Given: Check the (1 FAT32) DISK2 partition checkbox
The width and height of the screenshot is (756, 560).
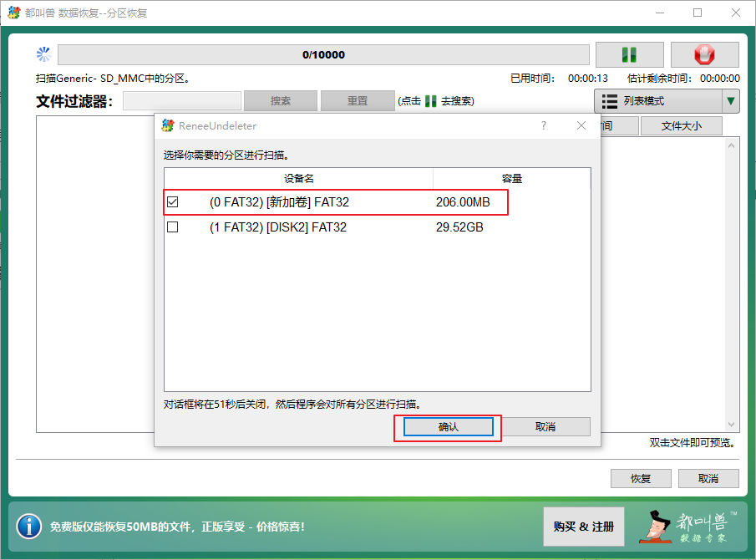Looking at the screenshot, I should [173, 227].
